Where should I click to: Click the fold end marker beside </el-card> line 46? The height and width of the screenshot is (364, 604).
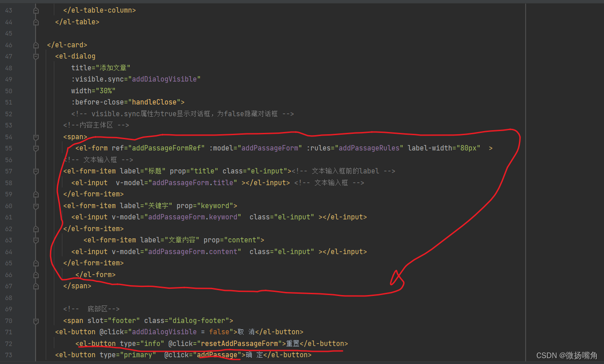pos(36,45)
